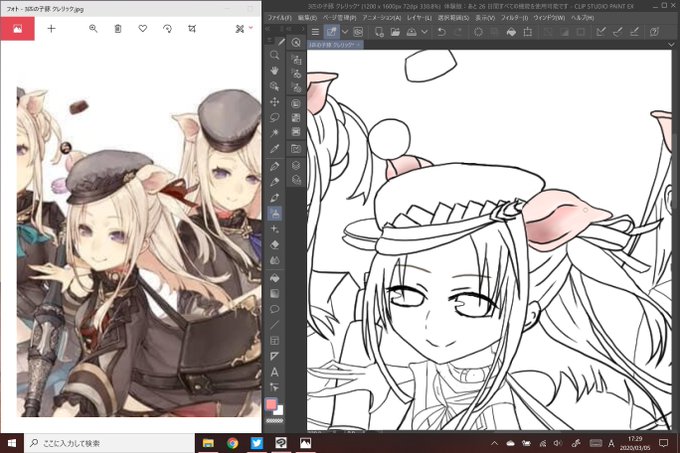This screenshot has width=680, height=453.
Task: Select the Hand move-view tool
Action: pyautogui.click(x=275, y=71)
